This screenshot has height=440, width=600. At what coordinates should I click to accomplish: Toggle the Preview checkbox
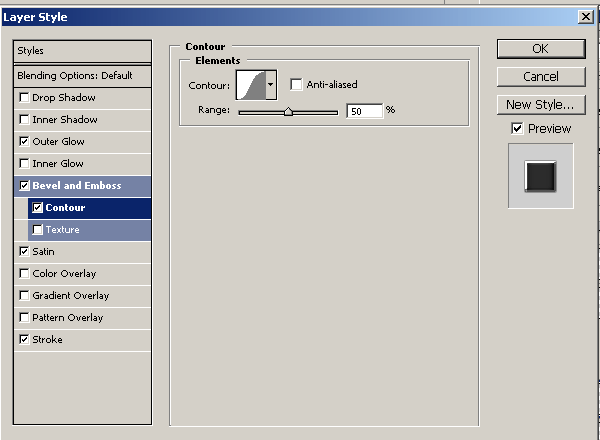click(x=516, y=128)
